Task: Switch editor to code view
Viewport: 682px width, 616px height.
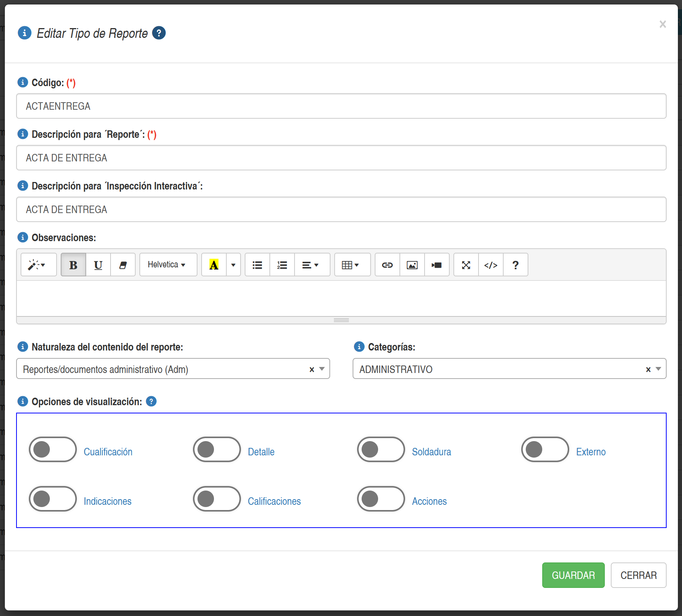Action: (x=491, y=265)
